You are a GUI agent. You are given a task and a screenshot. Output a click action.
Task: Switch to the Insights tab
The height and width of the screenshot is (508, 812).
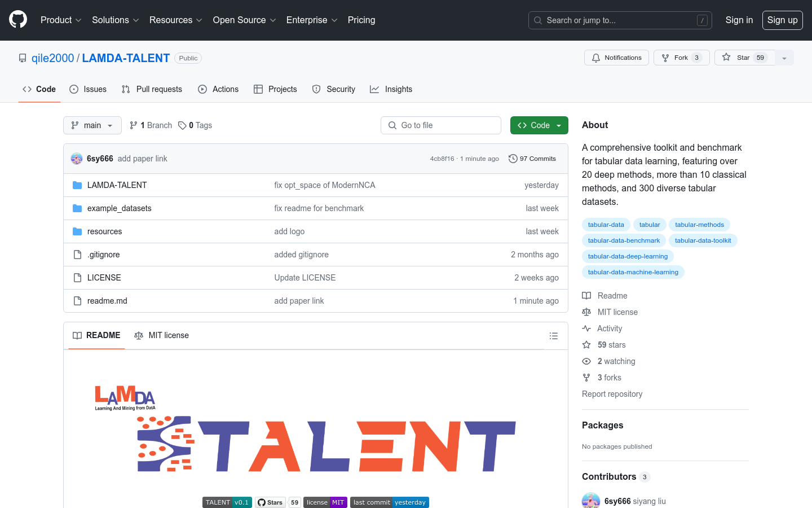pyautogui.click(x=391, y=89)
